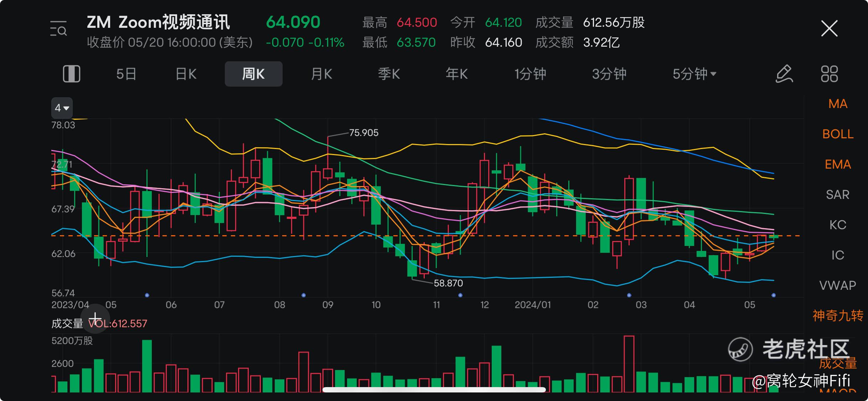
Task: Open the stock search list icon
Action: point(58,29)
